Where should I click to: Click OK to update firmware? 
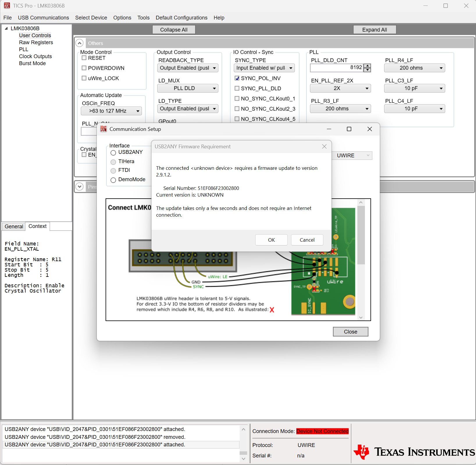coord(271,240)
